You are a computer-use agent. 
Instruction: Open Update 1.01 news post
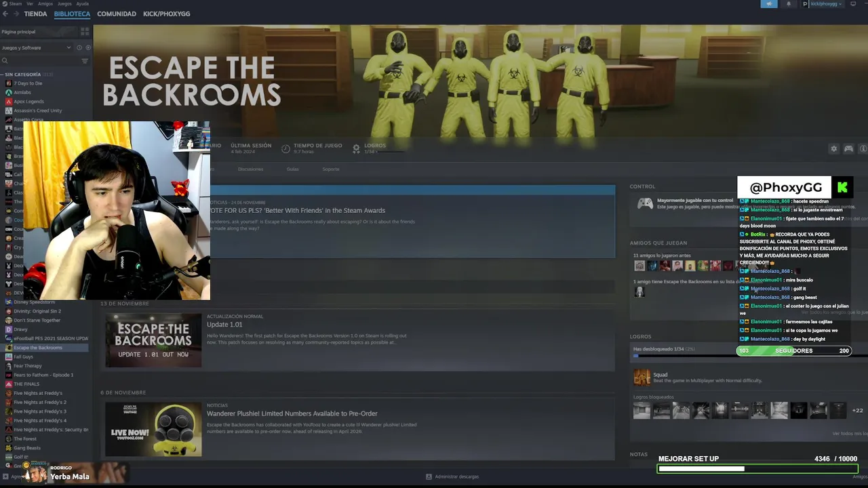224,325
